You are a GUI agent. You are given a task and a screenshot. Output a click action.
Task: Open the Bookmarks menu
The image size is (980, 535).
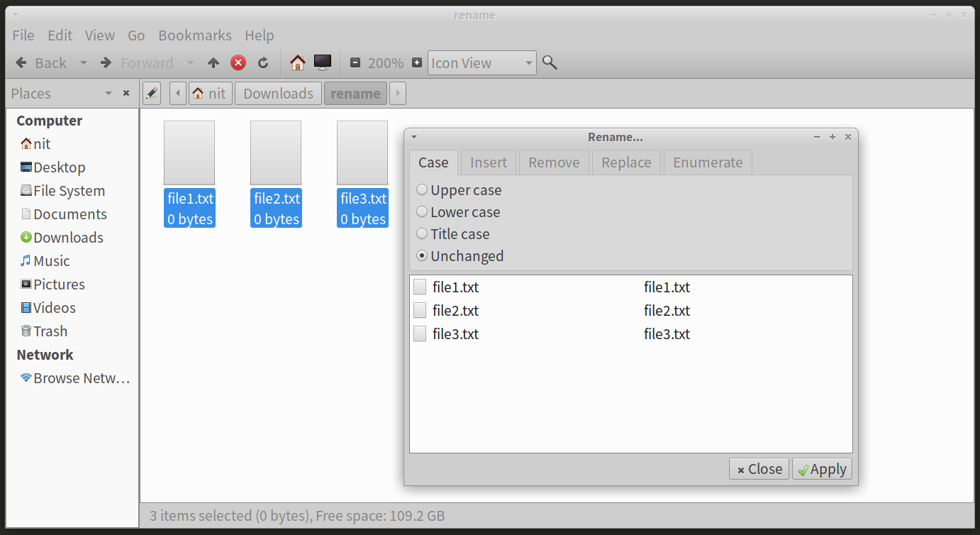[x=195, y=35]
